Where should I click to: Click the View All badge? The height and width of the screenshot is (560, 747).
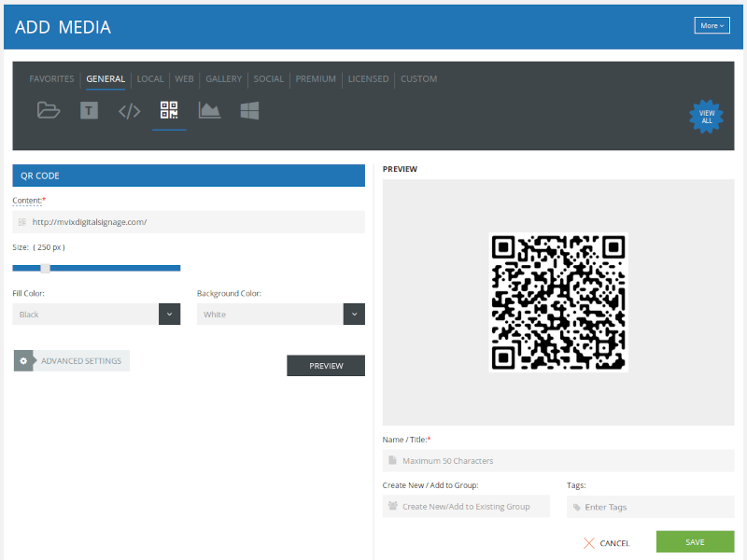707,117
